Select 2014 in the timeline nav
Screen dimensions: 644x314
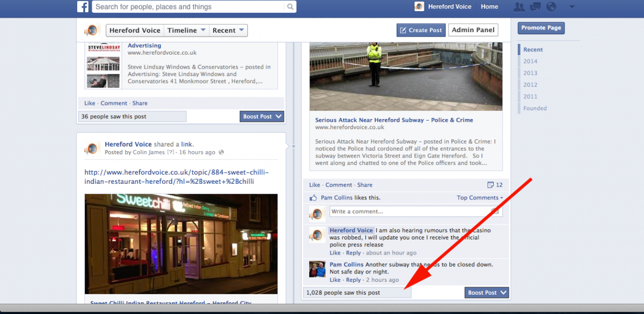pyautogui.click(x=530, y=61)
